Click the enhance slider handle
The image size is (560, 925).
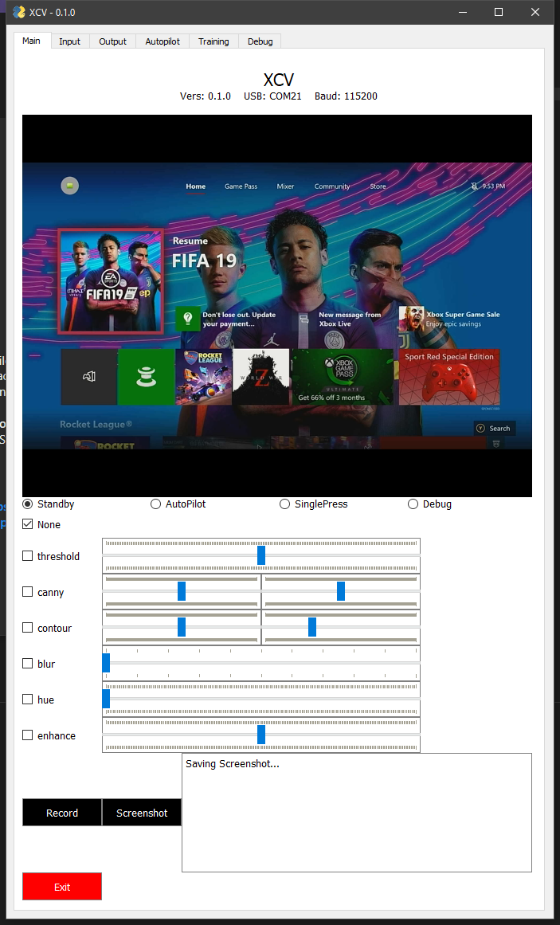tap(261, 735)
